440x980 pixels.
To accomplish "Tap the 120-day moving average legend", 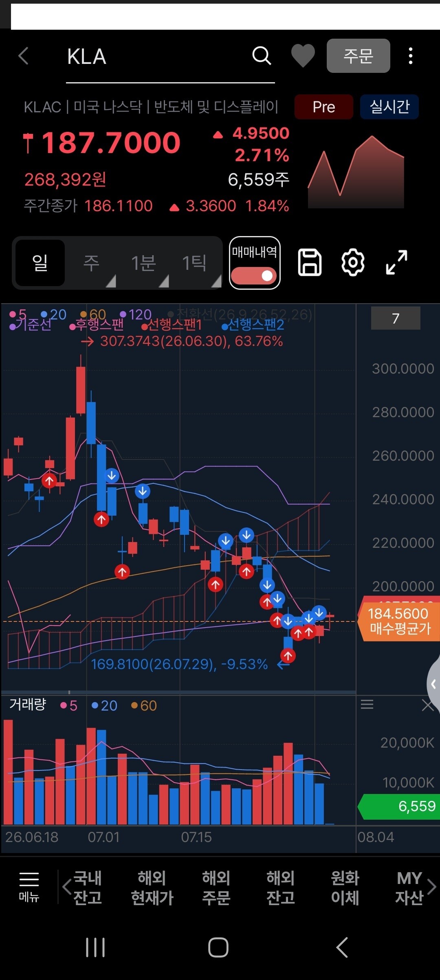I will 136,314.
